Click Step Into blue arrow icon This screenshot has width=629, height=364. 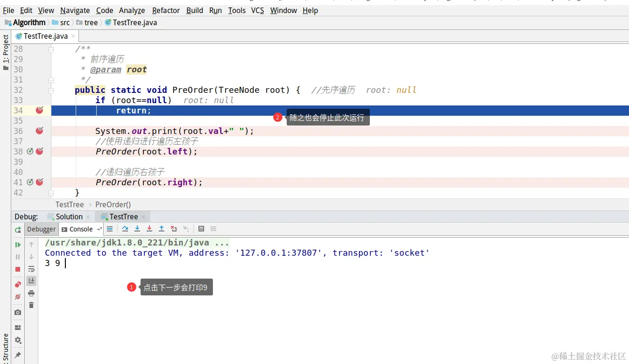point(137,229)
